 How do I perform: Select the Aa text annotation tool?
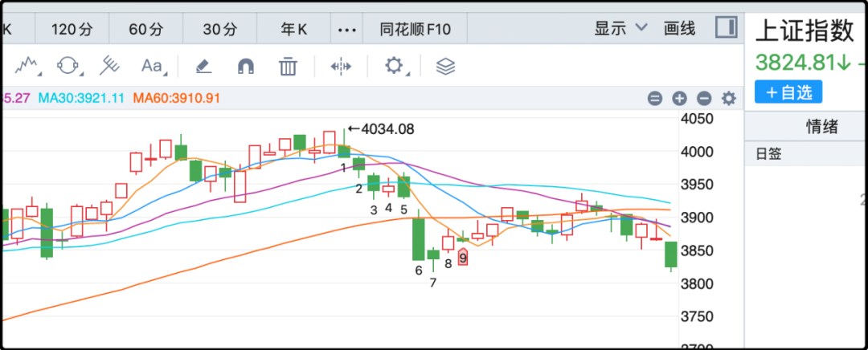point(154,67)
